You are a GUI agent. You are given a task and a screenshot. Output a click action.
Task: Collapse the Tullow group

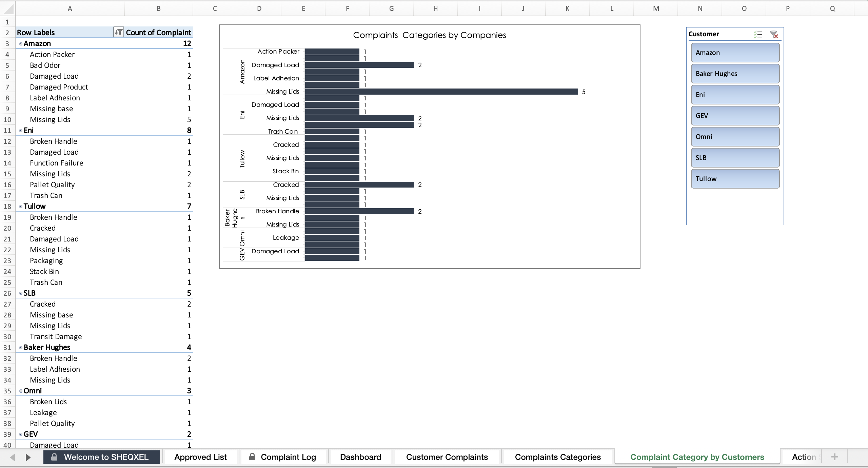click(x=21, y=207)
